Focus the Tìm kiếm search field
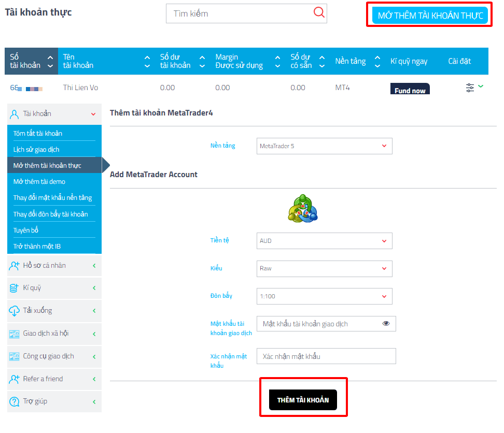Viewport: 504px width, 433px height. (246, 13)
